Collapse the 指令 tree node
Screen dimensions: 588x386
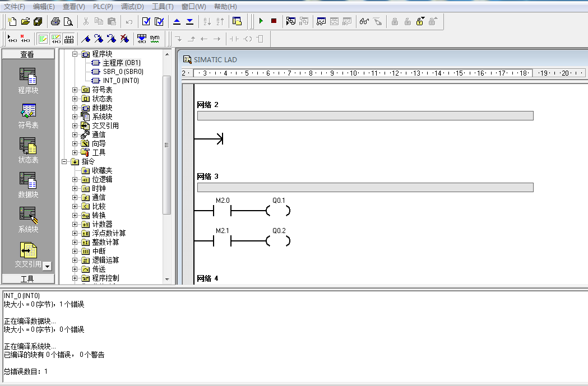pos(64,161)
